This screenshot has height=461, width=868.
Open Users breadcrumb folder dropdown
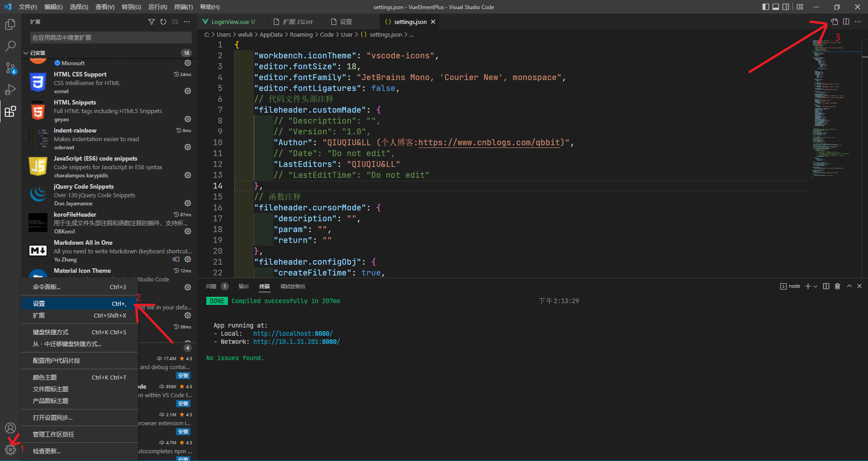(223, 35)
